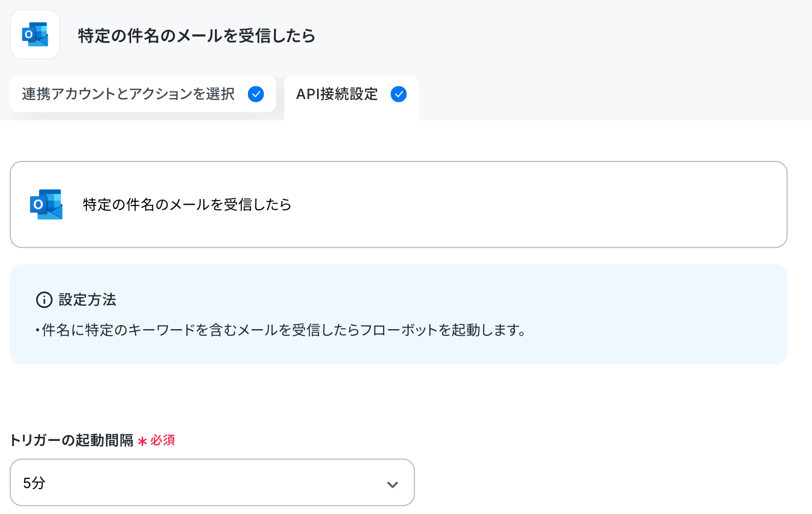Viewport: 812px width, 514px height.
Task: Click the 設定方法 heading
Action: click(87, 300)
